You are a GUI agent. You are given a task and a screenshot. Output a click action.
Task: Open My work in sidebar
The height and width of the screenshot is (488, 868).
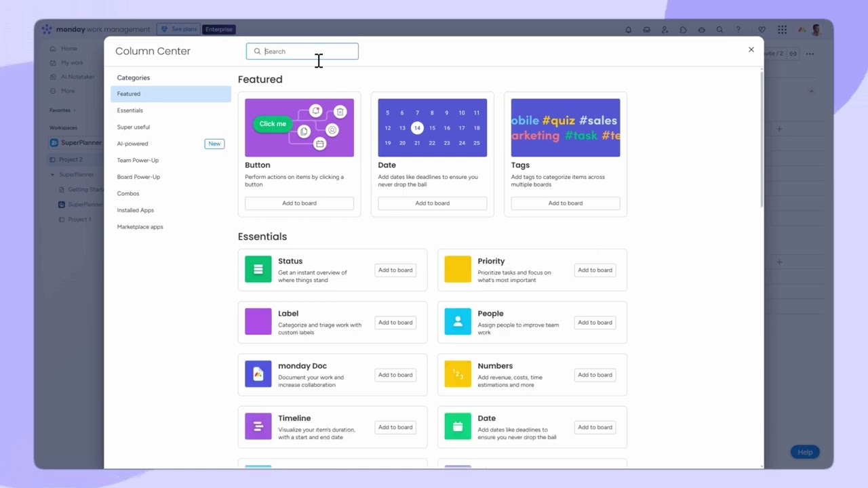(72, 63)
